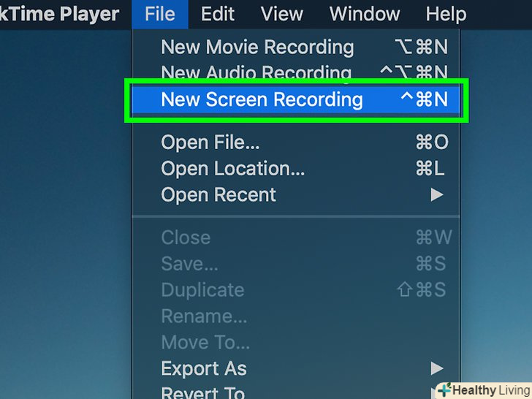Click the QuickTime Player app menu
This screenshot has width=532, height=399.
58,14
